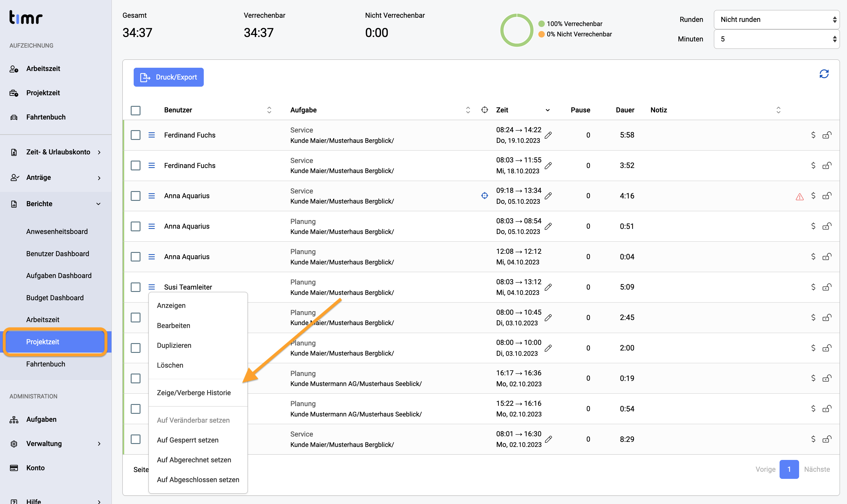Click location crosshair column header icon
This screenshot has height=504, width=847.
coord(484,110)
